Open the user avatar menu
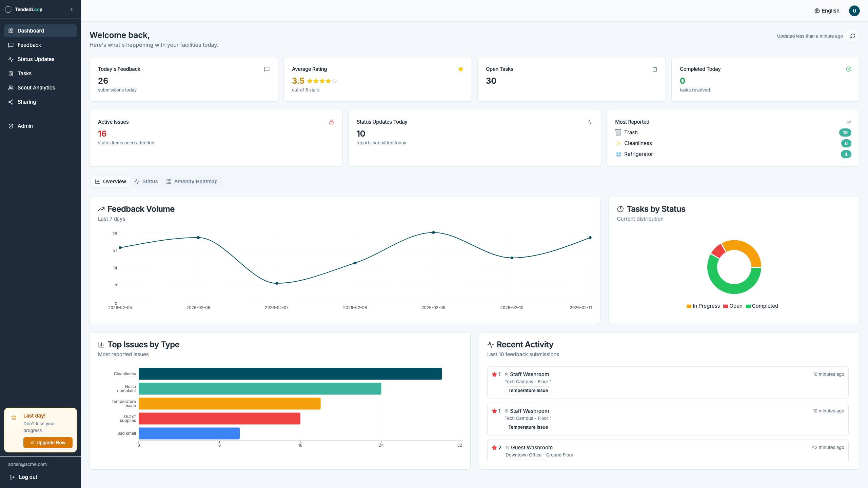 pos(854,11)
